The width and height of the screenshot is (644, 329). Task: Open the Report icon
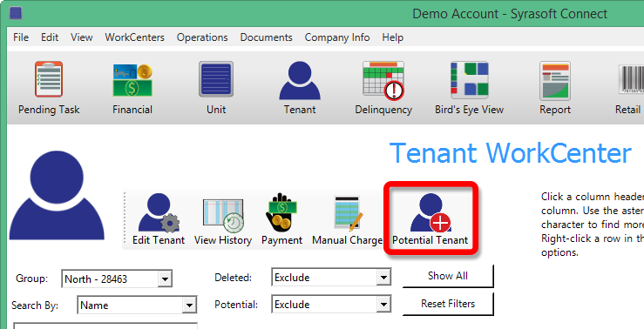click(555, 80)
